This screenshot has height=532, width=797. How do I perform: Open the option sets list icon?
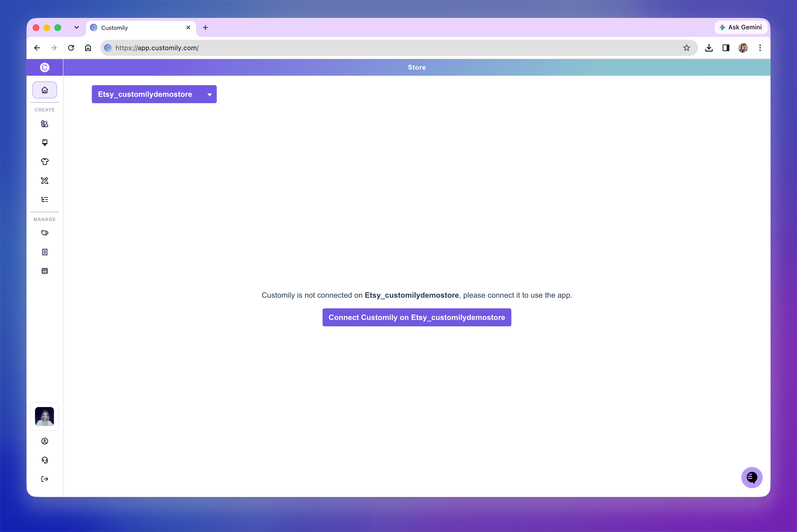point(45,199)
